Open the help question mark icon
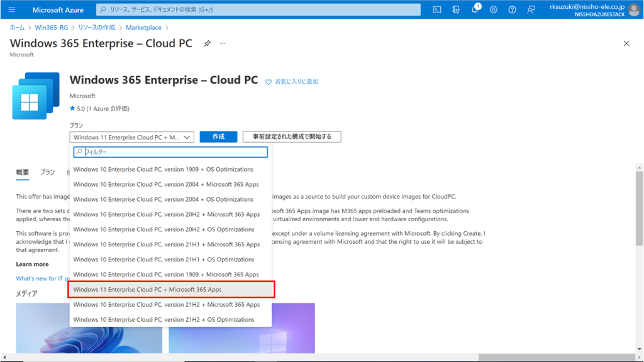Viewport: 644px width, 362px height. coord(512,9)
